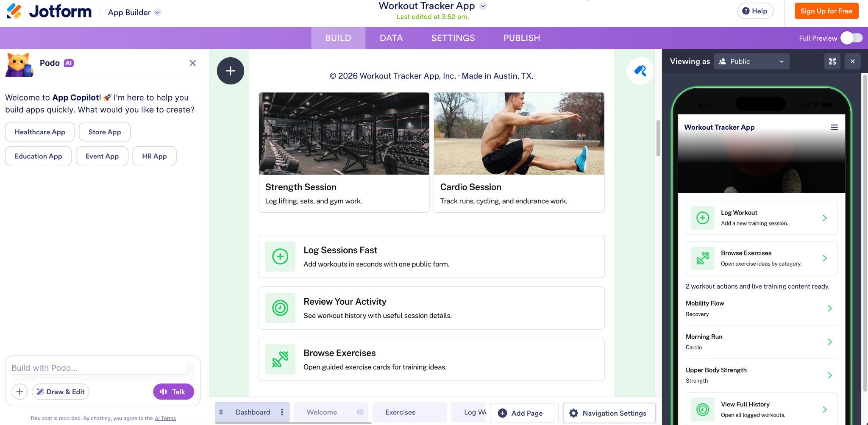The image size is (868, 425).
Task: Close the preview panel
Action: [853, 61]
